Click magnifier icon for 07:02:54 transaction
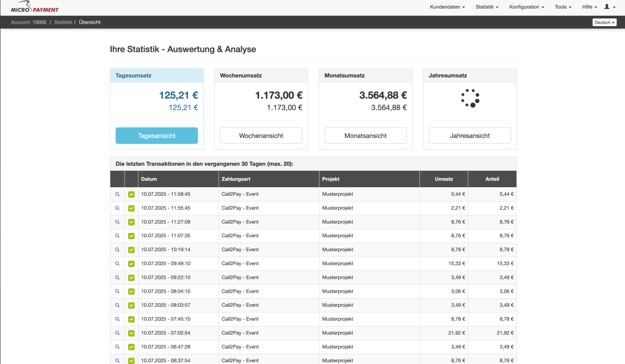This screenshot has width=625, height=364. (x=117, y=332)
